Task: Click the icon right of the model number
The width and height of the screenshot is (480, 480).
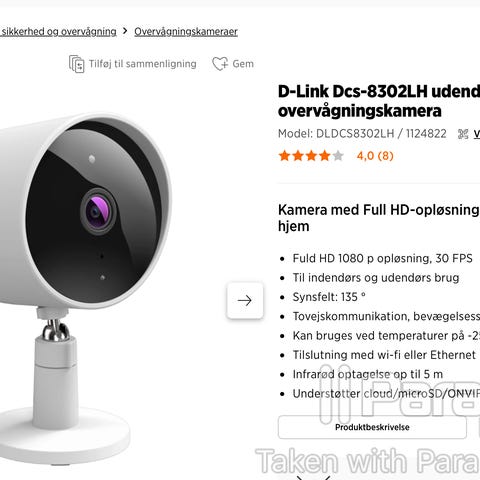Action: (463, 134)
